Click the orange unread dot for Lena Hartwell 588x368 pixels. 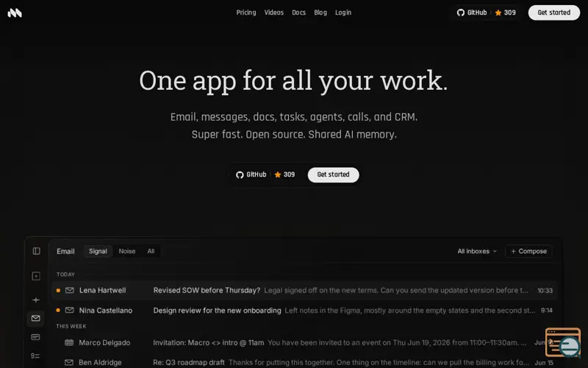point(58,290)
